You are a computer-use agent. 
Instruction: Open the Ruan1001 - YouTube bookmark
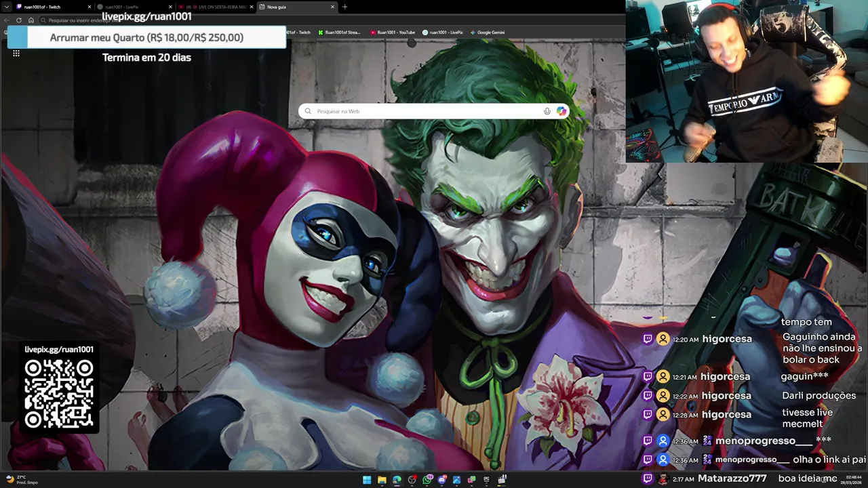(x=393, y=33)
